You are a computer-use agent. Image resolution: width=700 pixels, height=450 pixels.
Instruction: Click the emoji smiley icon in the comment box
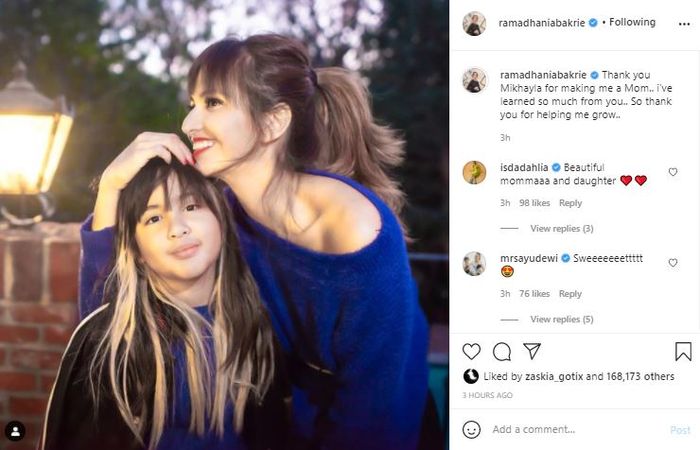(471, 429)
